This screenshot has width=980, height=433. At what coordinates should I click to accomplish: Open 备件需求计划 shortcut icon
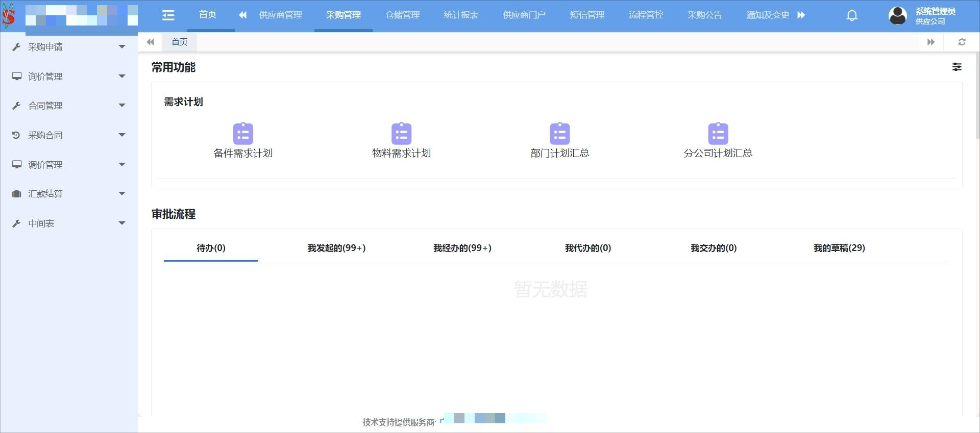point(243,133)
